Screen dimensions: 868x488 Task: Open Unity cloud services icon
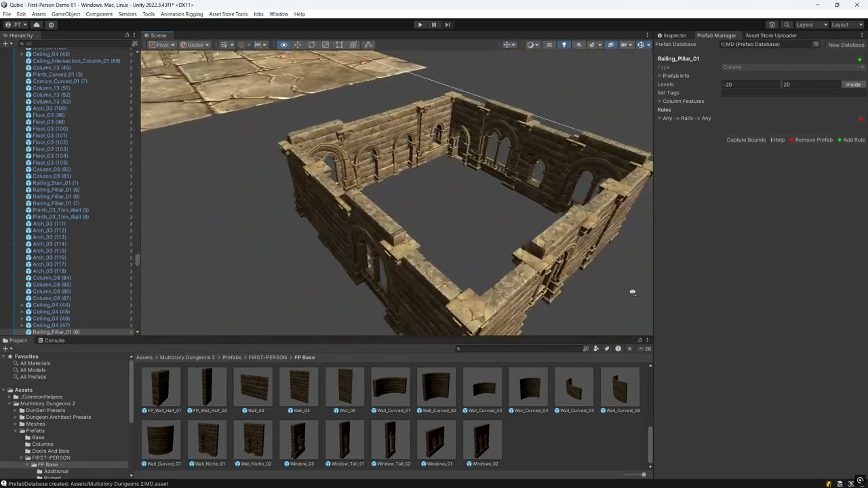(37, 24)
